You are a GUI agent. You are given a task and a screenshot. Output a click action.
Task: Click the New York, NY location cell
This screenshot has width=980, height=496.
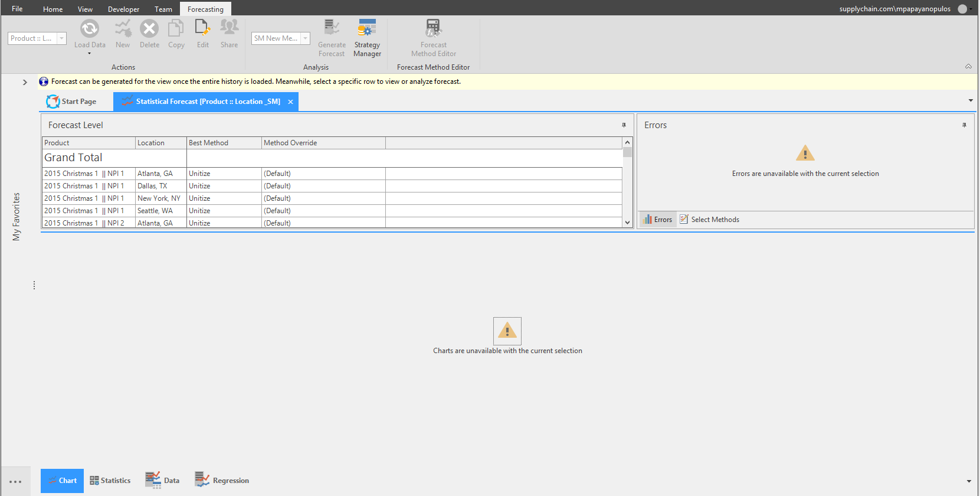coord(160,198)
